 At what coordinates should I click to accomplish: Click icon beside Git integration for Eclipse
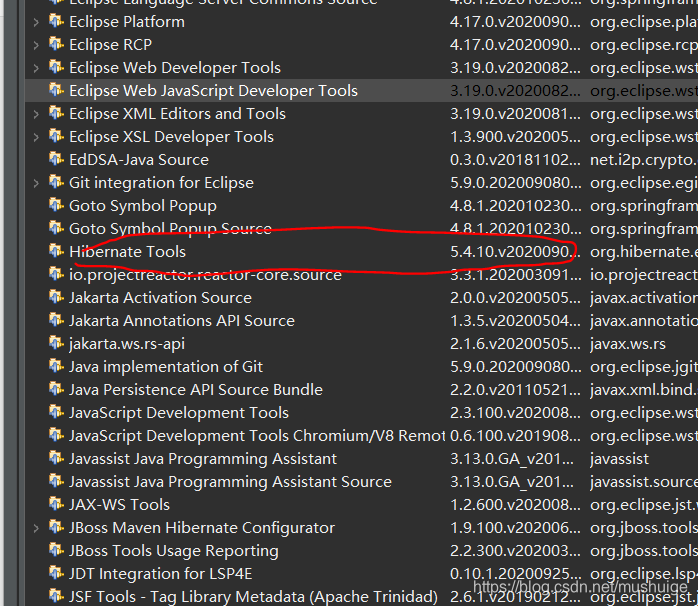(56, 182)
